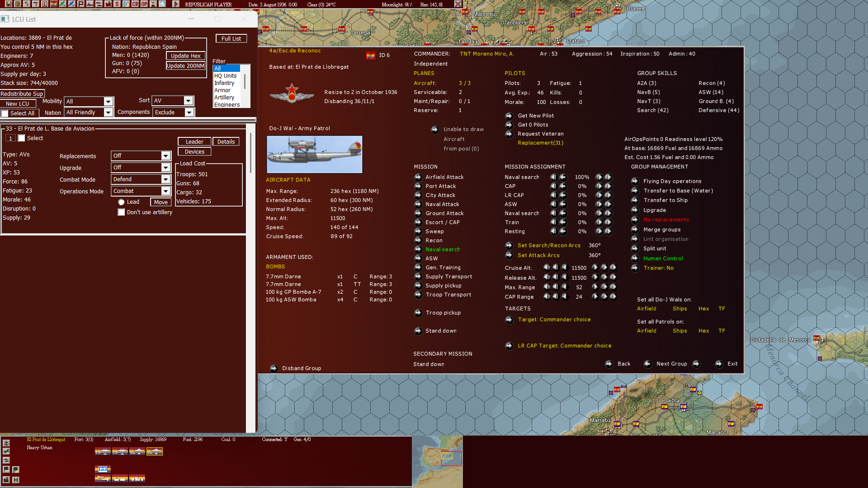Click the Do-J Wal aircraft thumbnail image

pyautogui.click(x=314, y=154)
